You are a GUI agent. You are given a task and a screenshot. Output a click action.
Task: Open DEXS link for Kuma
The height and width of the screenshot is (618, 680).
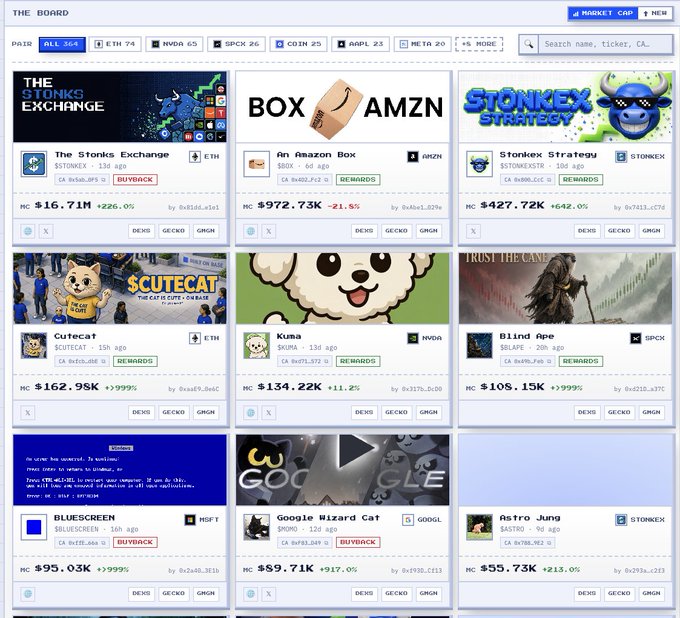coord(364,412)
